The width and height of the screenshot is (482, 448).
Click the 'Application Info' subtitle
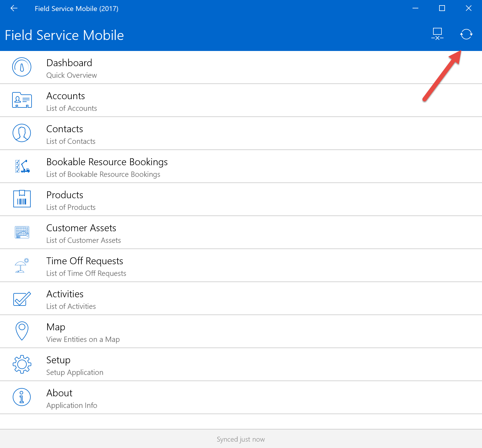(72, 405)
